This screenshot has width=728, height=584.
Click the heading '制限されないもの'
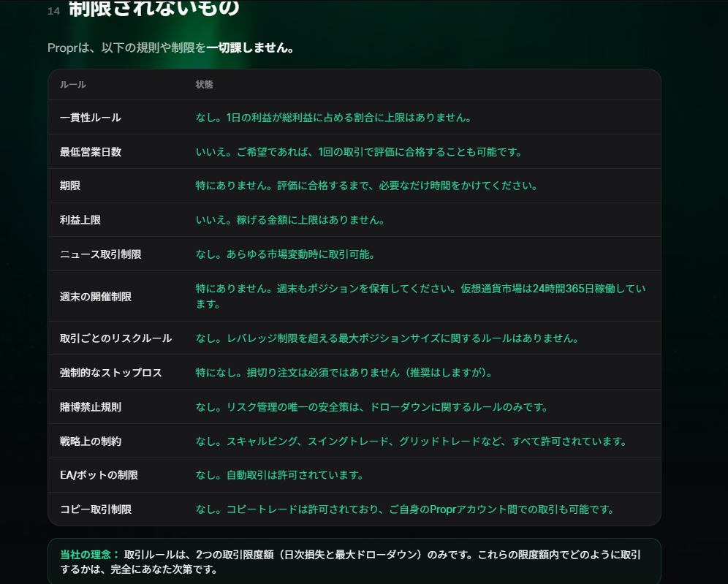153,8
